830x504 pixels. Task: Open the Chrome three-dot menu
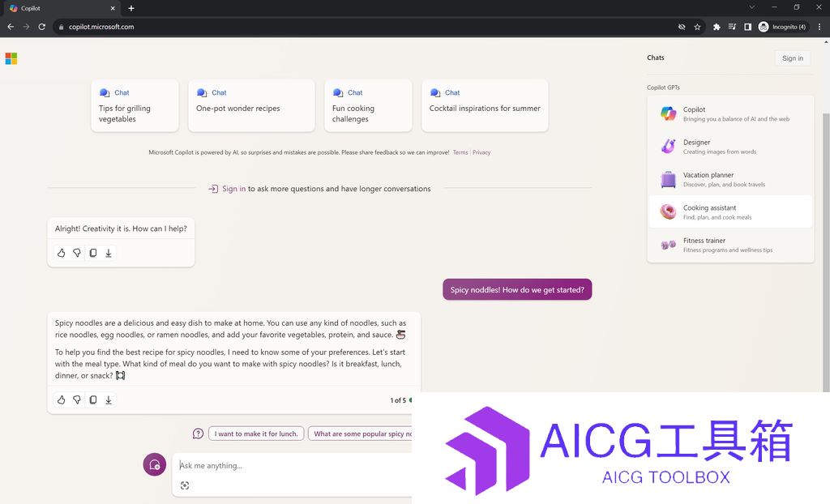(819, 27)
